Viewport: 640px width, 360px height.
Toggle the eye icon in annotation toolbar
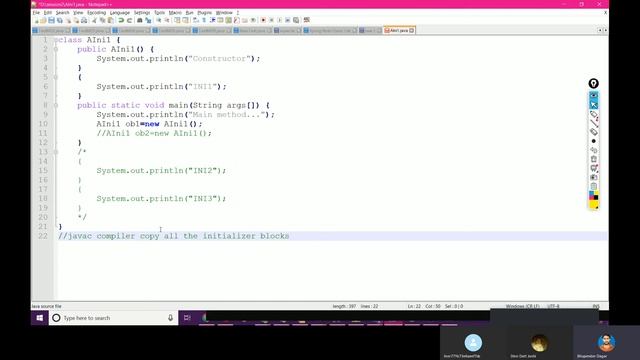(x=593, y=96)
